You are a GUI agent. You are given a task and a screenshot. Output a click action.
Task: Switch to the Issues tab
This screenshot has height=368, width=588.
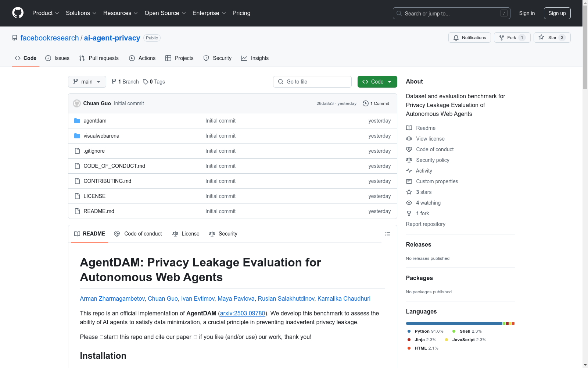[x=57, y=58]
